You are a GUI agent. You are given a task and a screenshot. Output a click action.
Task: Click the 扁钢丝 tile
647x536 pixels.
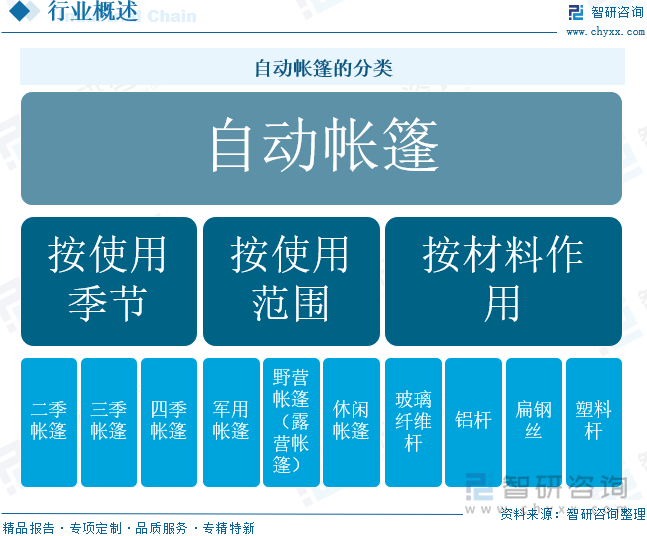[534, 422]
